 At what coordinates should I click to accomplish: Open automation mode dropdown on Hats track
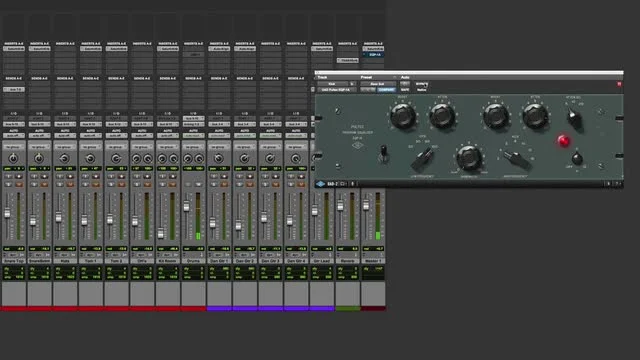pos(65,136)
